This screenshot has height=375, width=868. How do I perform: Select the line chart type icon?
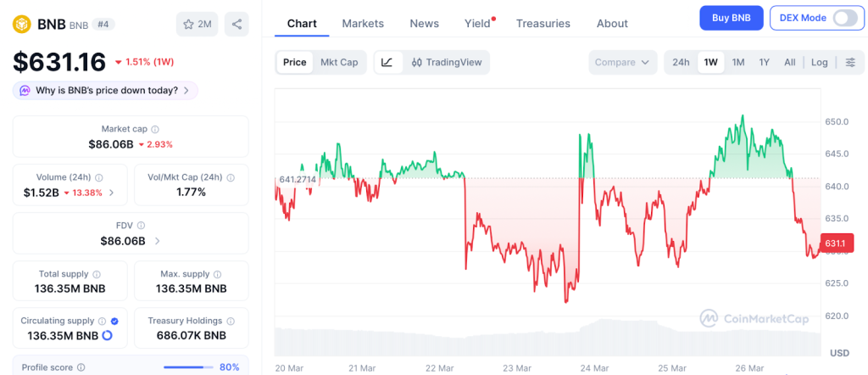(387, 62)
